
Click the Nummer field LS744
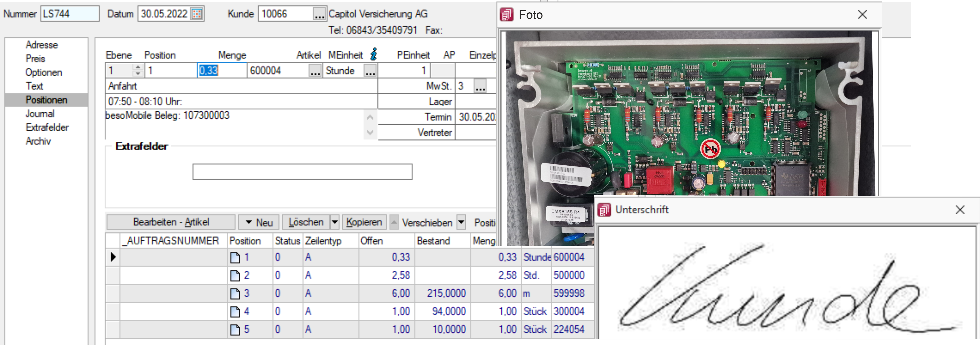[70, 14]
